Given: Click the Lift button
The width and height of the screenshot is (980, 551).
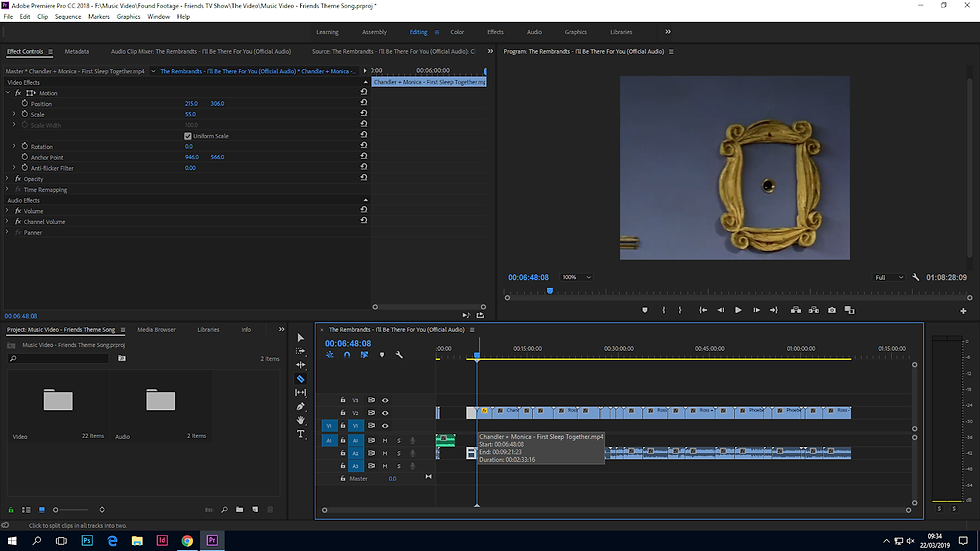Looking at the screenshot, I should coord(796,310).
